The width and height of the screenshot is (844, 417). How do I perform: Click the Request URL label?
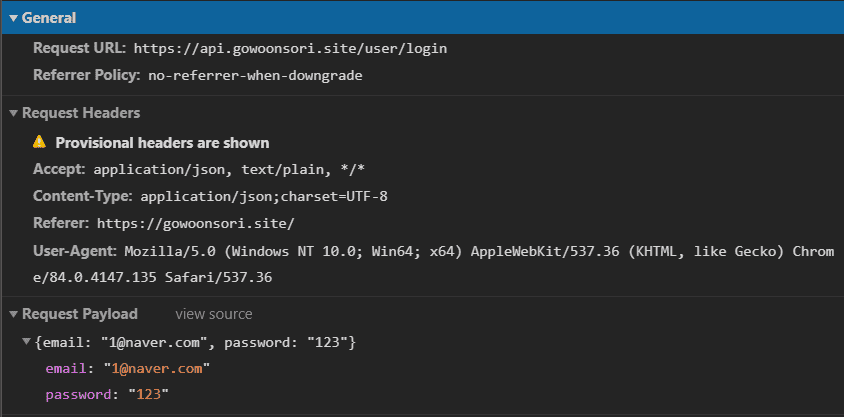pyautogui.click(x=79, y=48)
